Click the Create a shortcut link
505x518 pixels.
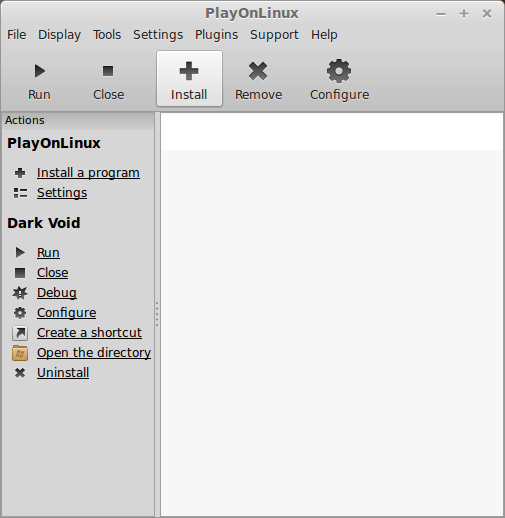pos(89,333)
